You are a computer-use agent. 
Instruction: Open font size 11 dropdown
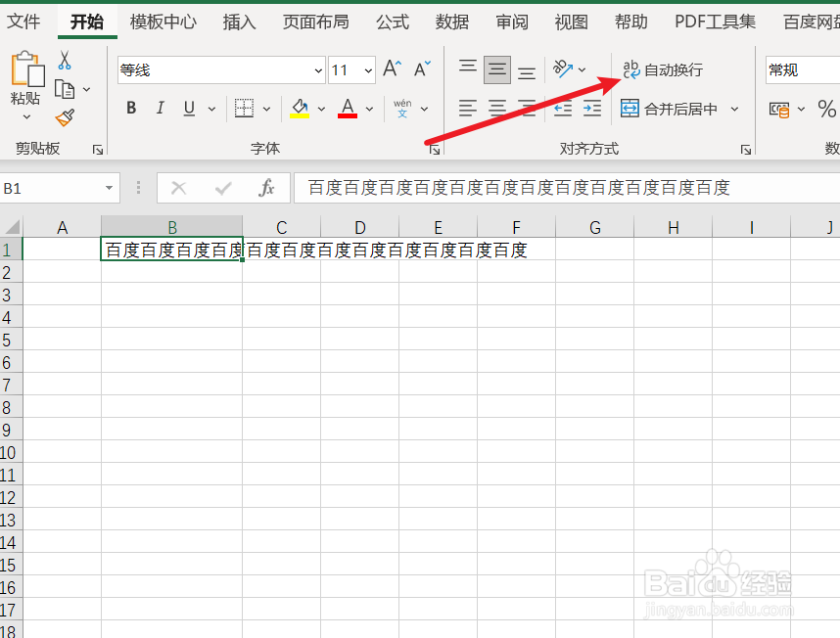click(x=368, y=70)
